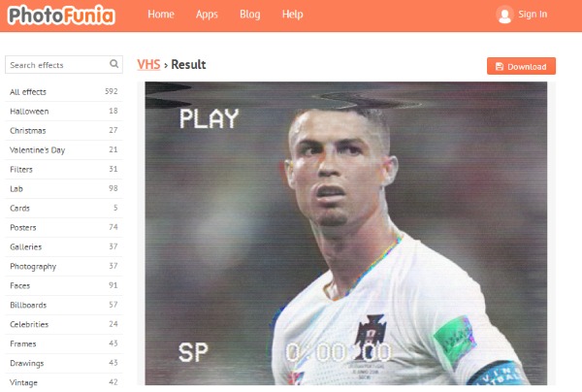Viewport: 582px width, 392px height.
Task: Click the VHS result image
Action: (346, 234)
